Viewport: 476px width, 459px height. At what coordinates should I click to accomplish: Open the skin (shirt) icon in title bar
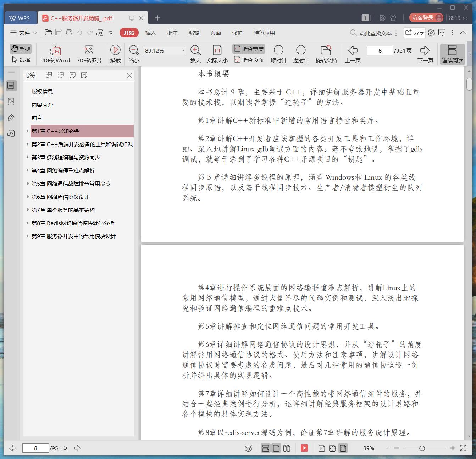coord(393,18)
